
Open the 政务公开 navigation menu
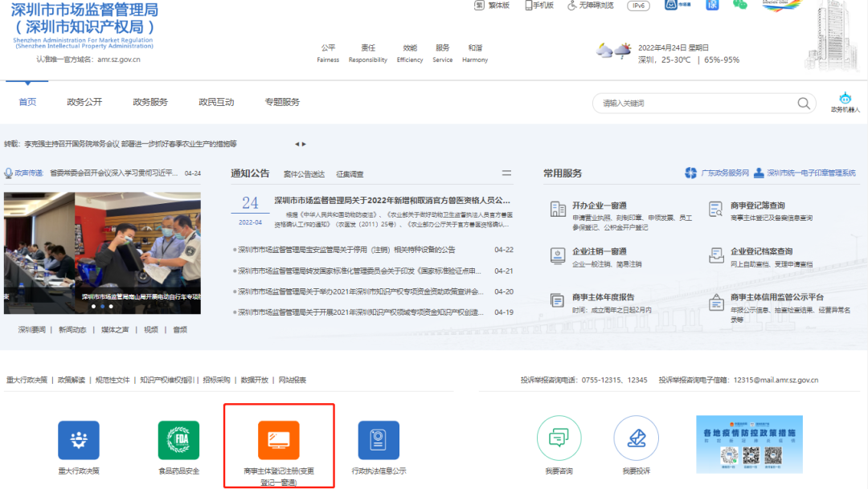pyautogui.click(x=84, y=102)
